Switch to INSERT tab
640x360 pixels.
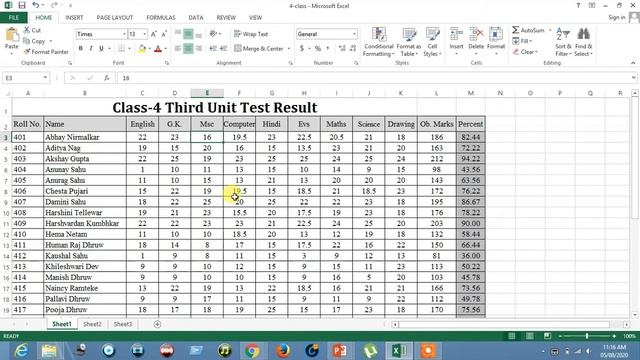tap(74, 18)
